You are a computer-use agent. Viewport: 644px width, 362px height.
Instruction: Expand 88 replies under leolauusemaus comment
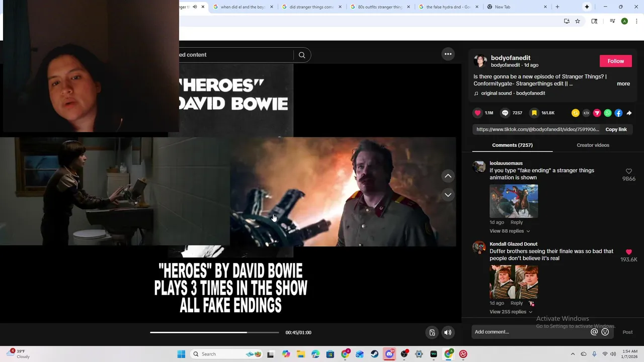510,231
